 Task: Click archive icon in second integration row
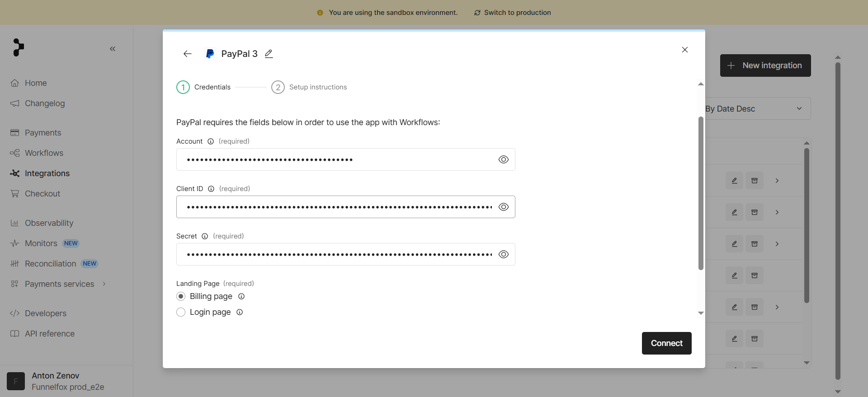(755, 212)
